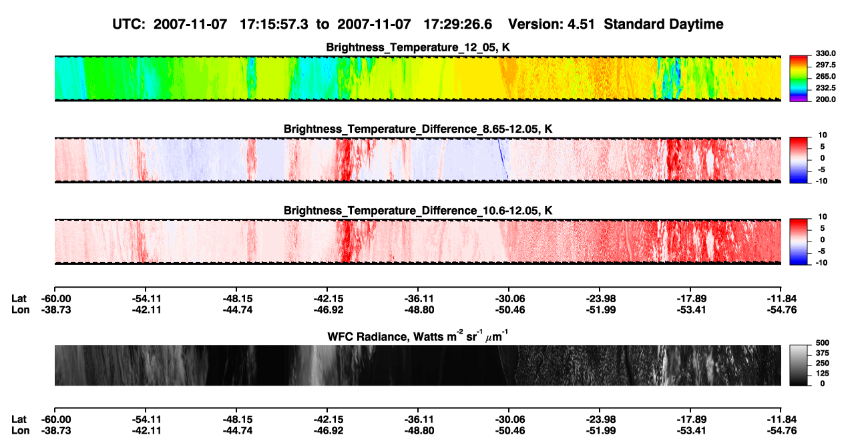868x445 pixels.
Task: Click the 10 label of 10.6-12.05 colorbar
Action: tap(822, 216)
